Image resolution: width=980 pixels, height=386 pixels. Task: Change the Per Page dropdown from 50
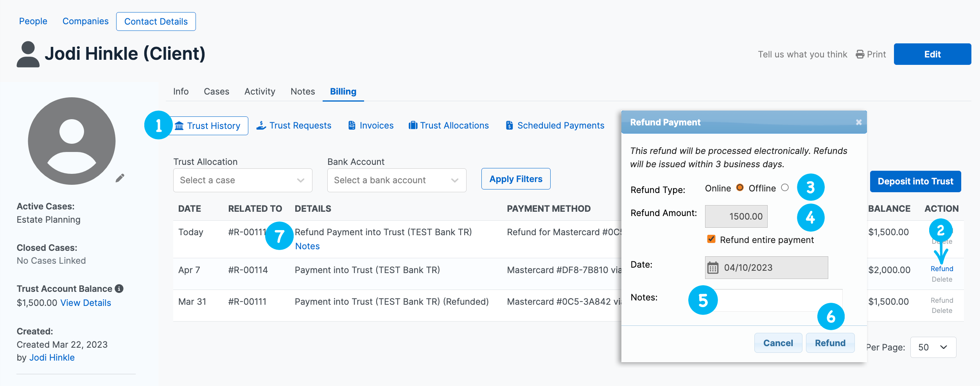(x=933, y=347)
